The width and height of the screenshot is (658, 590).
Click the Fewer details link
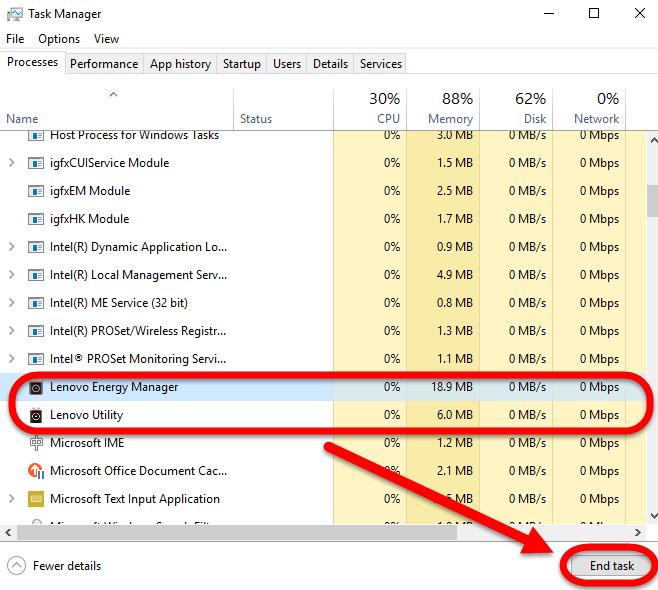67,566
